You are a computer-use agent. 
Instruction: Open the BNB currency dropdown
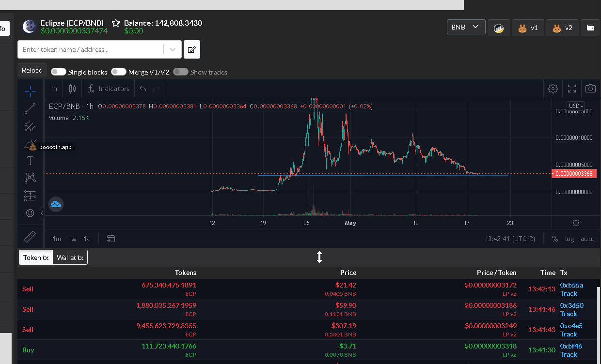[x=466, y=27]
